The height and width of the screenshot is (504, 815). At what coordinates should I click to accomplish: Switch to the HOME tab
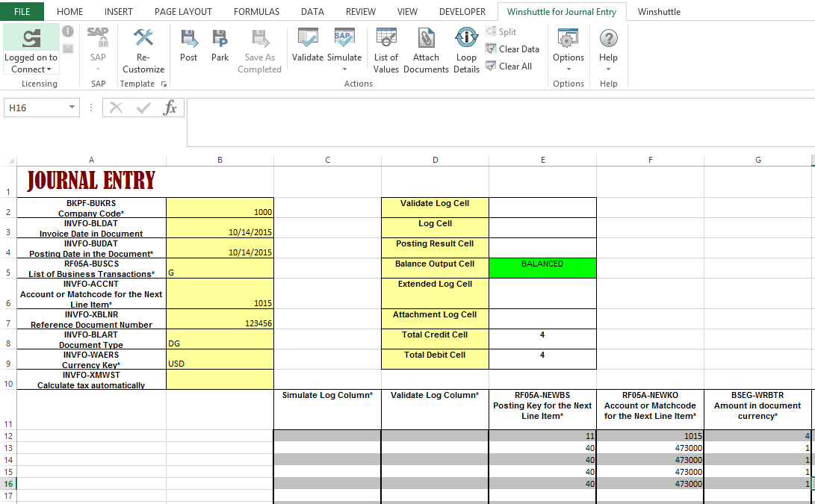[x=69, y=11]
